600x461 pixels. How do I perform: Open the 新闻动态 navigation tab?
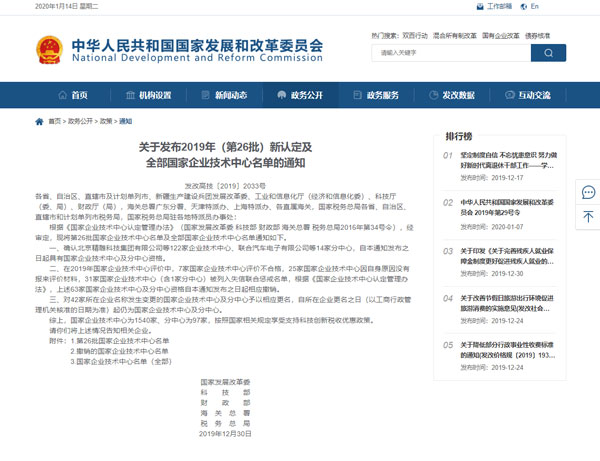click(224, 95)
